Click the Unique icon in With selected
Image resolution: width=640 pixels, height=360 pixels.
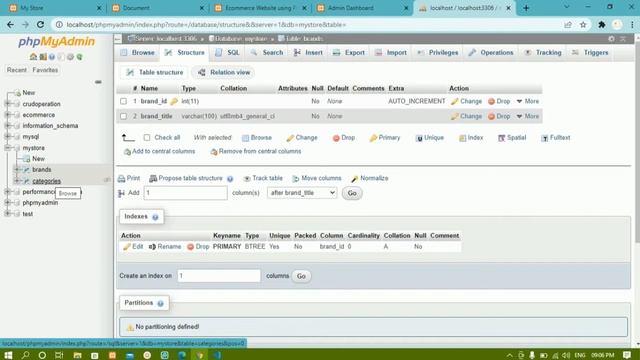(x=419, y=138)
